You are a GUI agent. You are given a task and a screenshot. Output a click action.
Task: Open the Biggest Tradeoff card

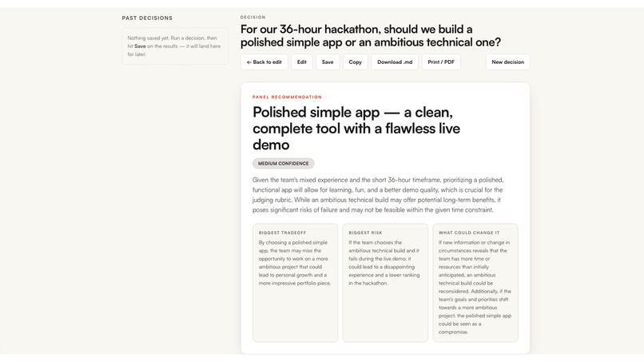point(296,283)
